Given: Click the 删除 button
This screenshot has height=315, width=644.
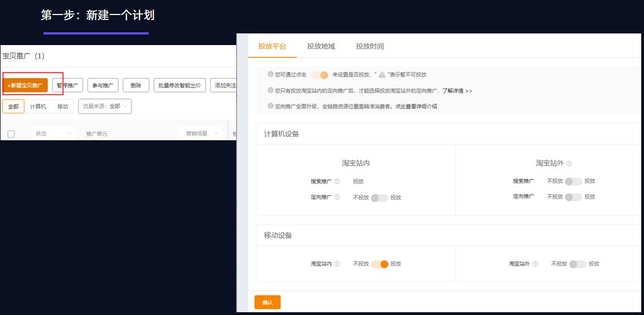Looking at the screenshot, I should 136,85.
